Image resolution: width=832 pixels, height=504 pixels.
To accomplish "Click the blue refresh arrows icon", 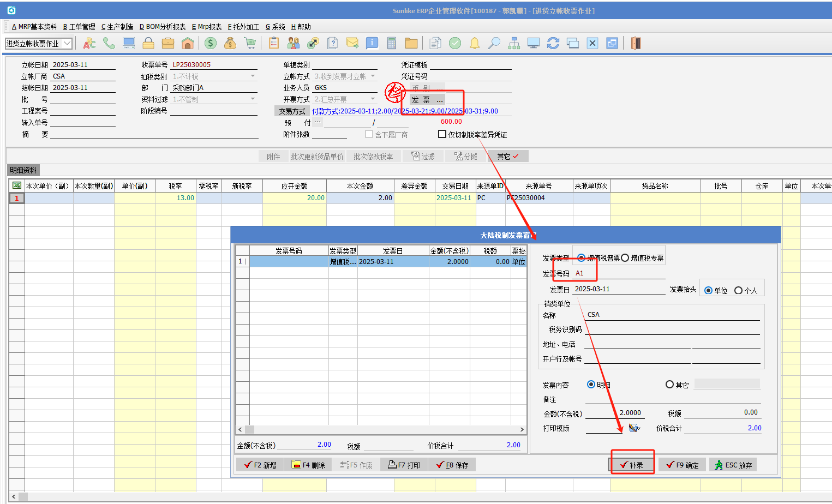I will [x=553, y=44].
